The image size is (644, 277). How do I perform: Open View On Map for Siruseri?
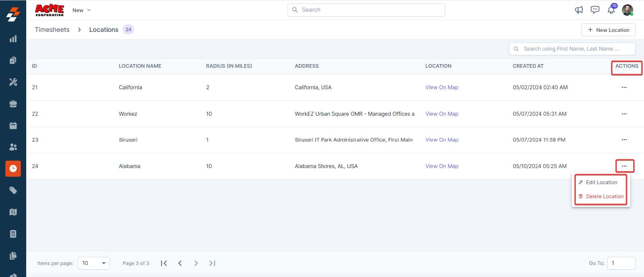[x=442, y=140]
